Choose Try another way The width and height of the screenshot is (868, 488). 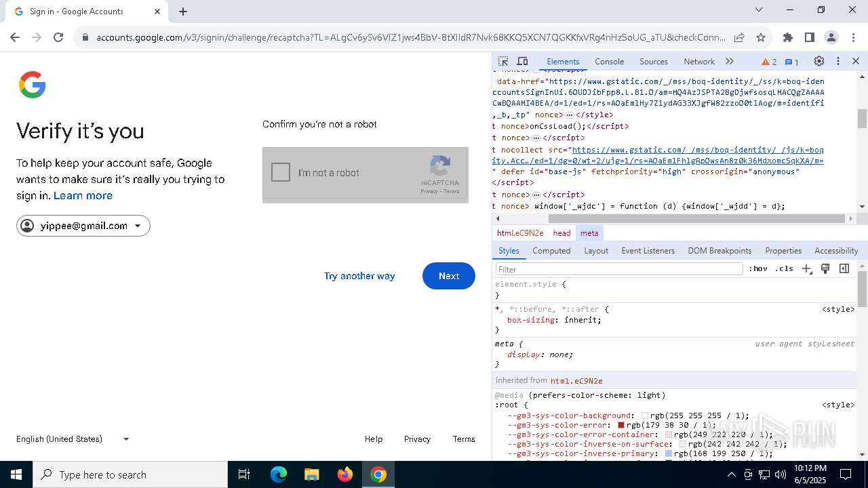pos(359,276)
